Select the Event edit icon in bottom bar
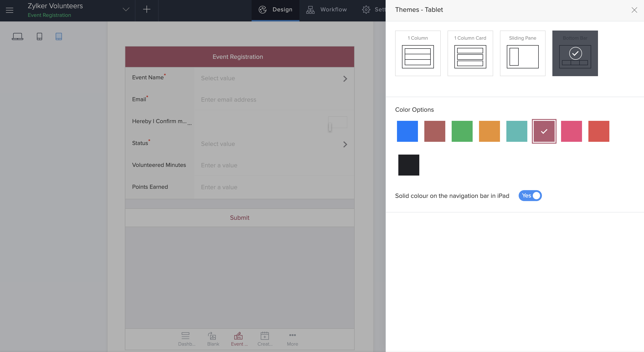This screenshot has height=352, width=644. tap(239, 339)
